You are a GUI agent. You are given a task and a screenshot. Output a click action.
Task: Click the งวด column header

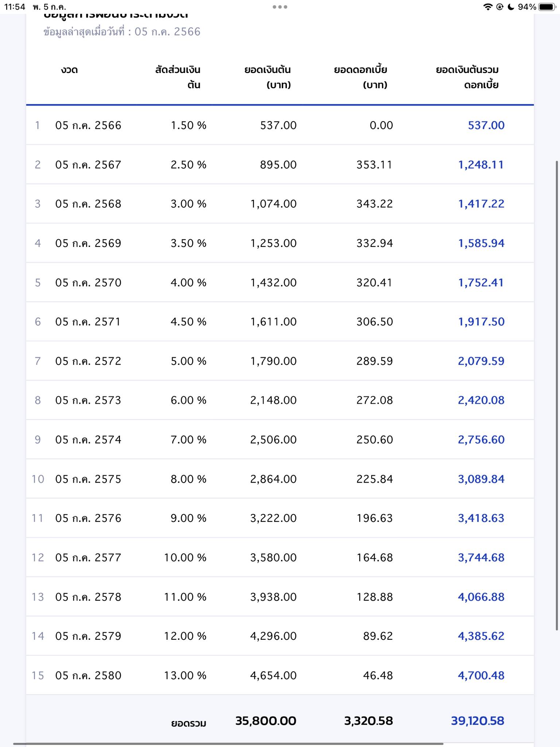click(x=69, y=70)
